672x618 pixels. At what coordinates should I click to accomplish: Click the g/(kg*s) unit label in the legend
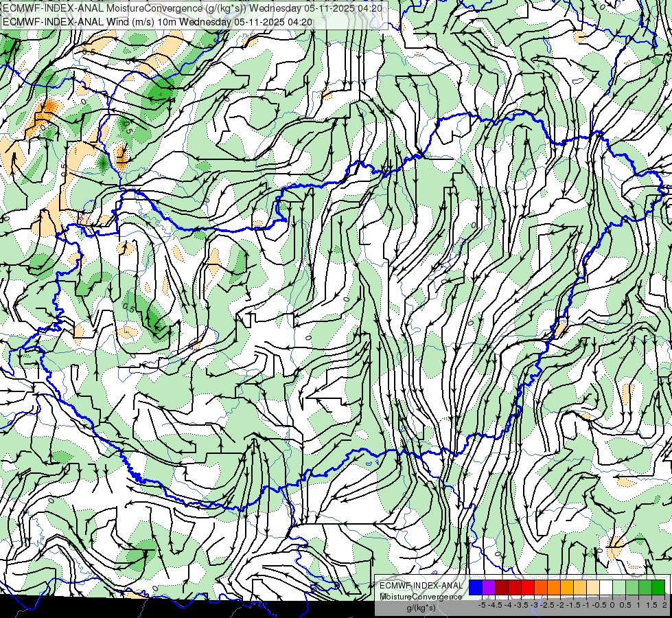click(421, 608)
